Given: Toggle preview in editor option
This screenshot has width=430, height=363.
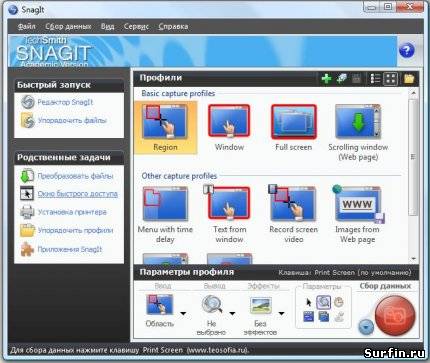Looking at the screenshot, I should tap(323, 302).
